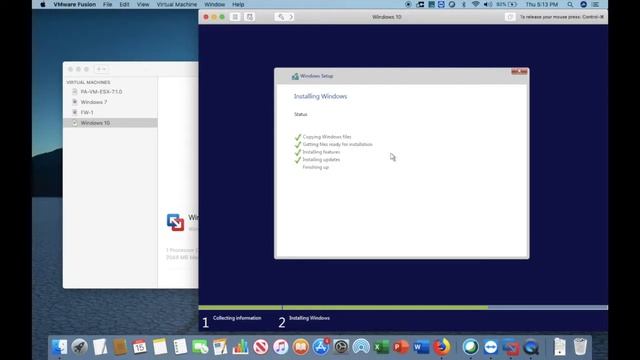Image resolution: width=640 pixels, height=360 pixels.
Task: Select Windows 7 virtual machine in library
Action: [94, 102]
